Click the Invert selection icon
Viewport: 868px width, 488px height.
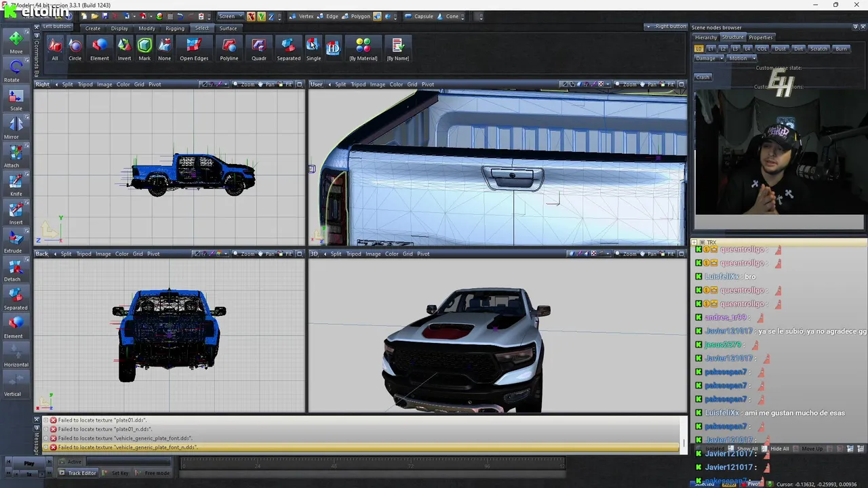point(124,49)
